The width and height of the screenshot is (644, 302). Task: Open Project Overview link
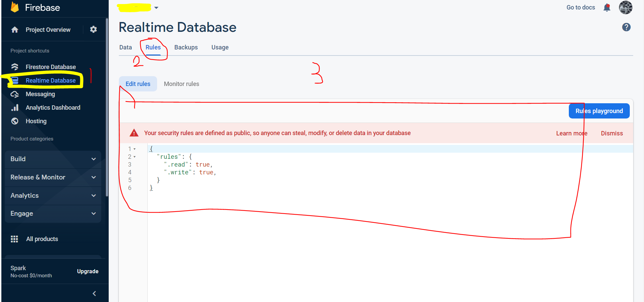[48, 30]
